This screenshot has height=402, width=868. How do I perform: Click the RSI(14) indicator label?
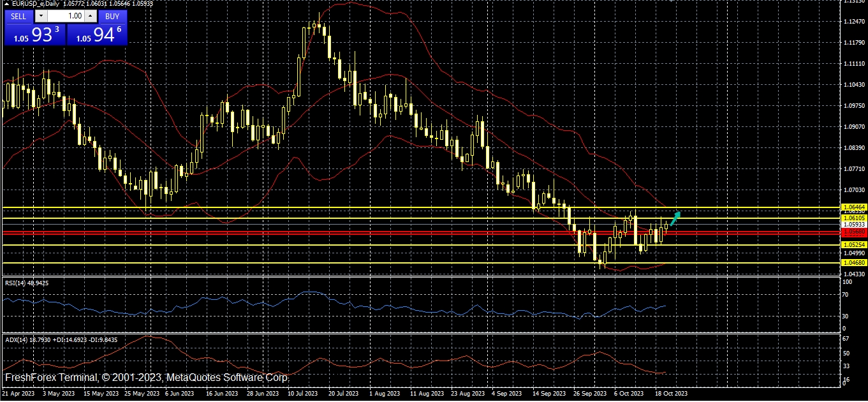pyautogui.click(x=27, y=283)
